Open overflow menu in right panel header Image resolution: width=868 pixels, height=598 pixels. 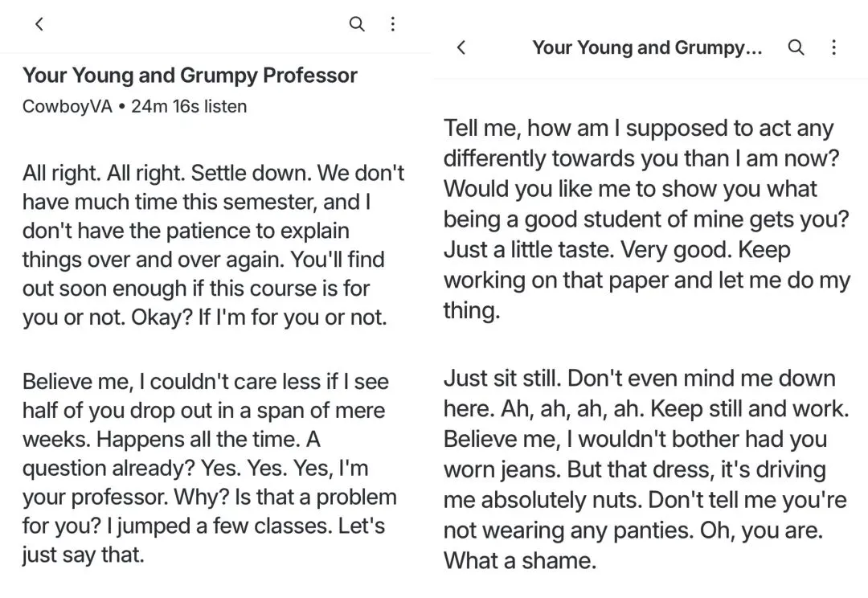pos(833,47)
